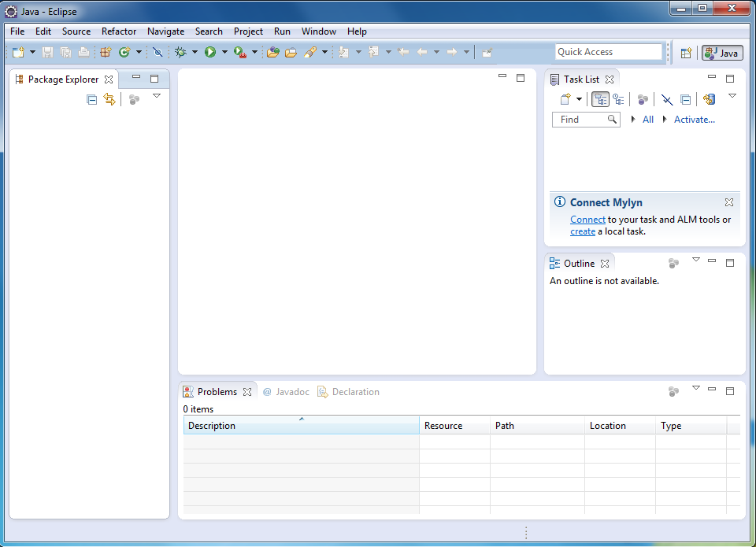Click the Search flashlight icon in toolbar
Screen dimensions: 756x547
click(x=309, y=53)
